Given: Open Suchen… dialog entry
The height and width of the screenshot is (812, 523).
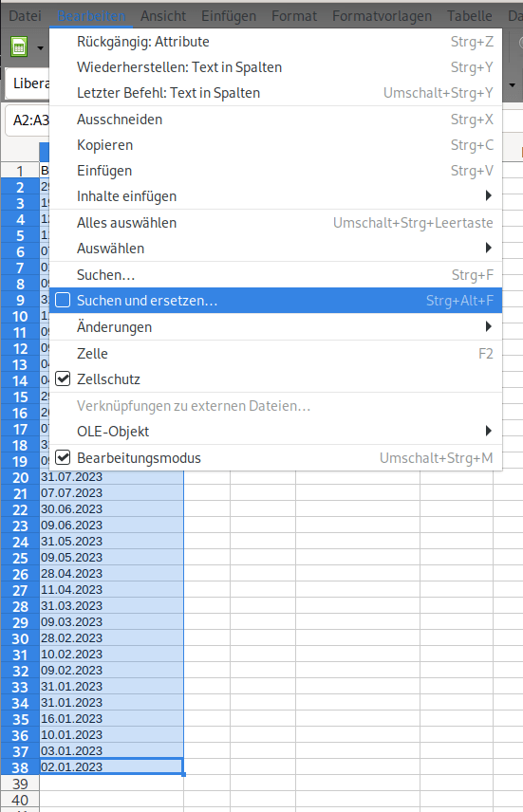Looking at the screenshot, I should click(276, 275).
